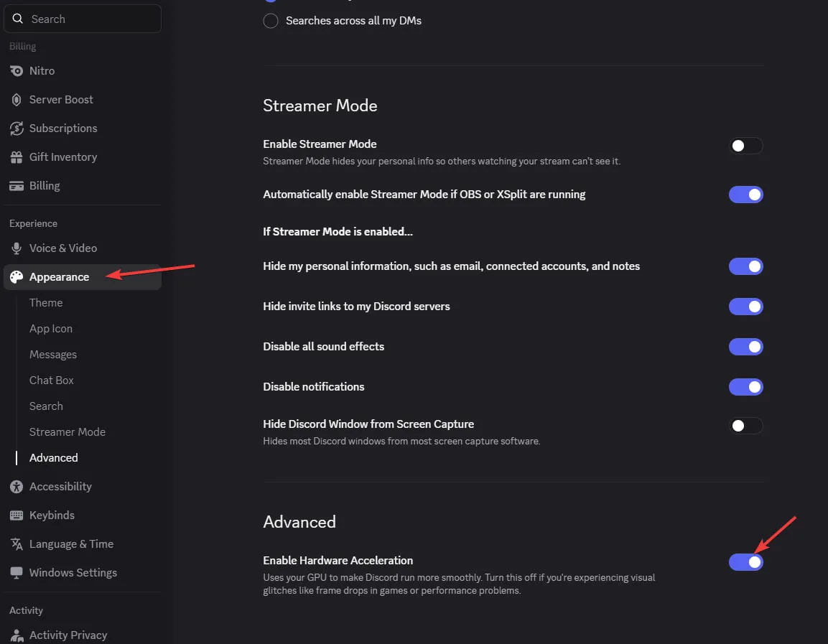Click the search magnifier icon in the sidebar

coord(17,19)
